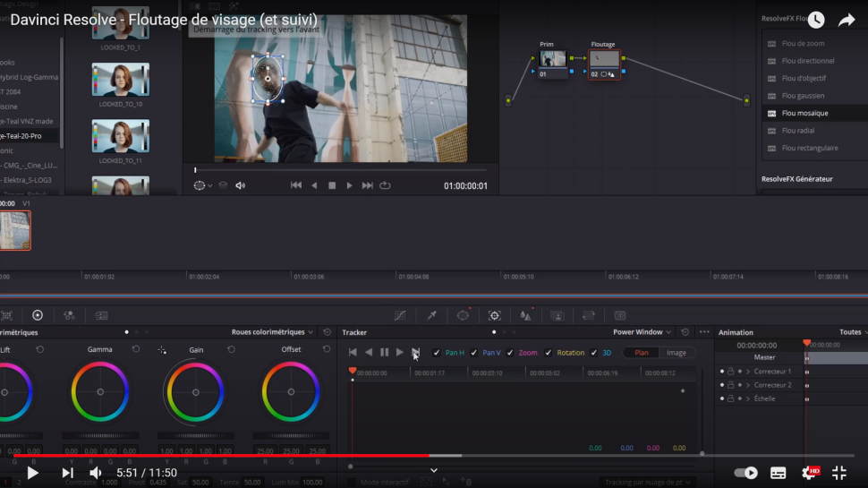Image resolution: width=868 pixels, height=488 pixels.
Task: Skip to next YouTube video
Action: (67, 473)
